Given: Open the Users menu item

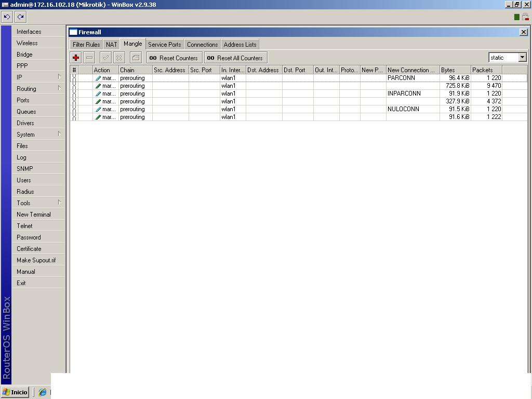Looking at the screenshot, I should click(38, 180).
